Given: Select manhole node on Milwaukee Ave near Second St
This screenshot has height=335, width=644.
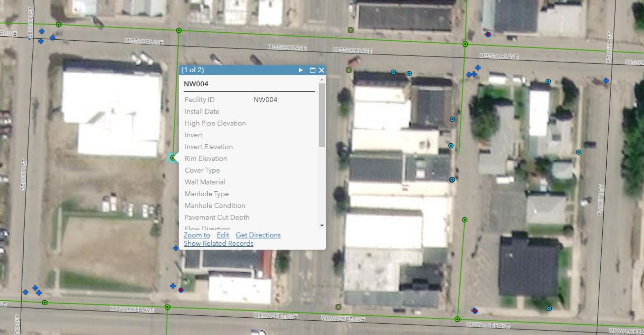Looking at the screenshot, I should point(45,303).
